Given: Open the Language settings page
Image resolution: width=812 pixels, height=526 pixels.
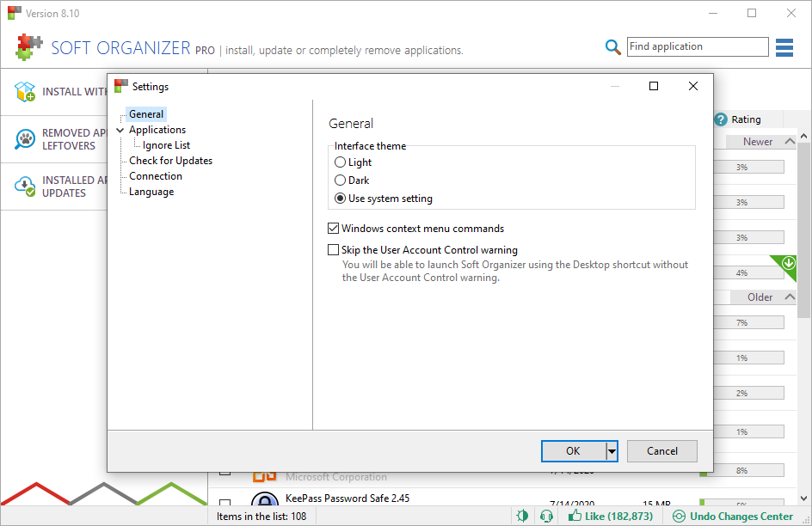Looking at the screenshot, I should (151, 192).
